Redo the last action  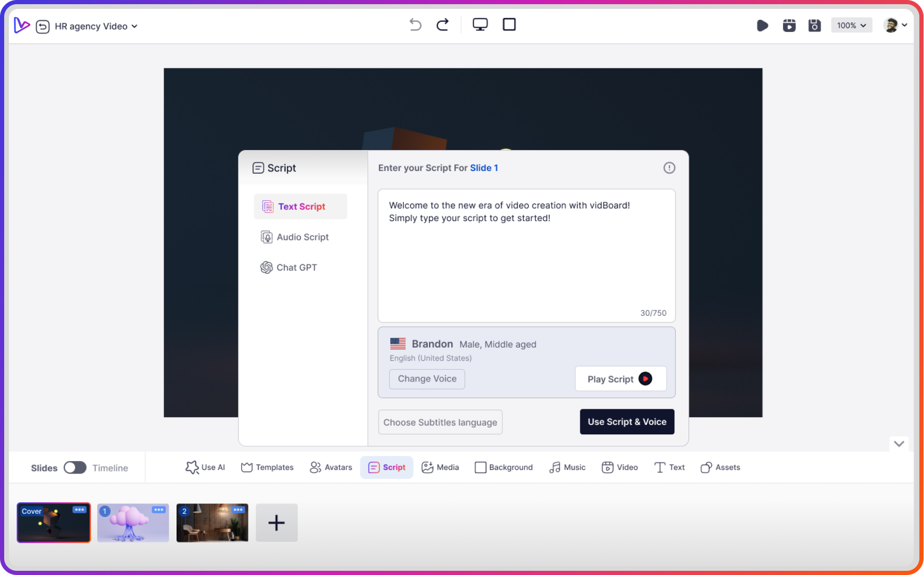tap(442, 24)
